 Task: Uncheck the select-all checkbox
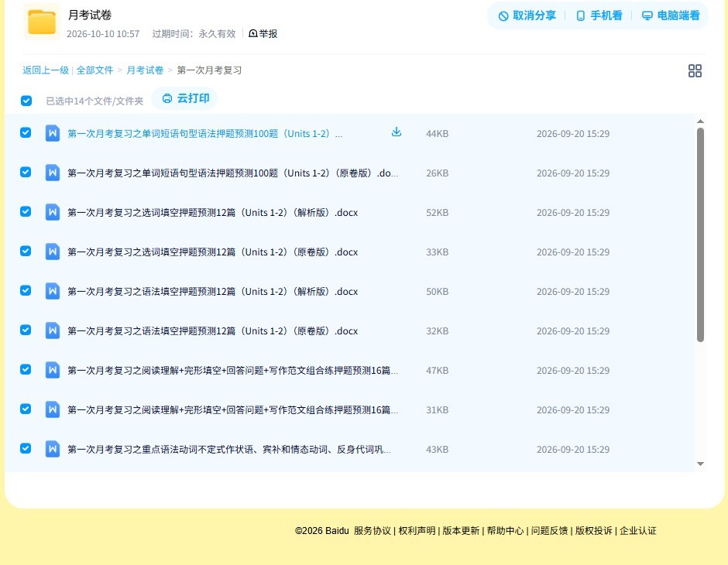coord(26,101)
